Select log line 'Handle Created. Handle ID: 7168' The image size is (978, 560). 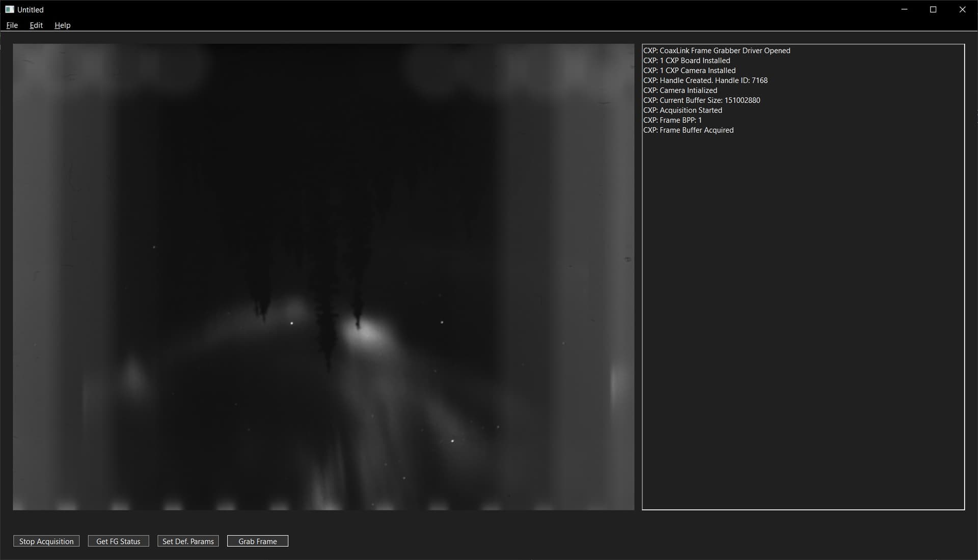click(705, 80)
